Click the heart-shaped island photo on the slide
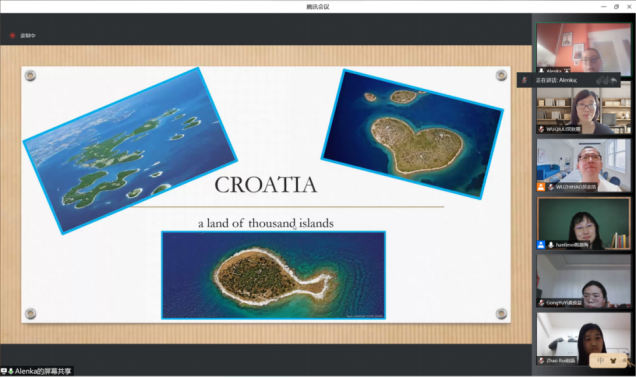 pyautogui.click(x=413, y=134)
